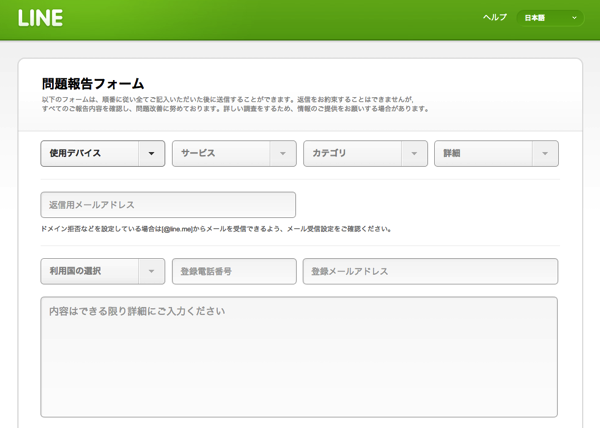Open the 使用デバイス dropdown

tap(103, 153)
